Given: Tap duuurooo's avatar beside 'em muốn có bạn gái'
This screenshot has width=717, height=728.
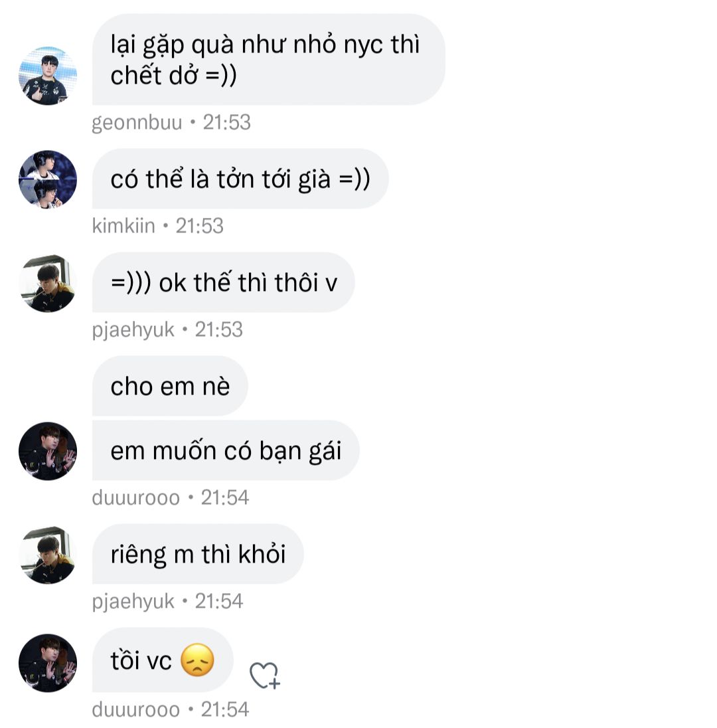Looking at the screenshot, I should (48, 451).
